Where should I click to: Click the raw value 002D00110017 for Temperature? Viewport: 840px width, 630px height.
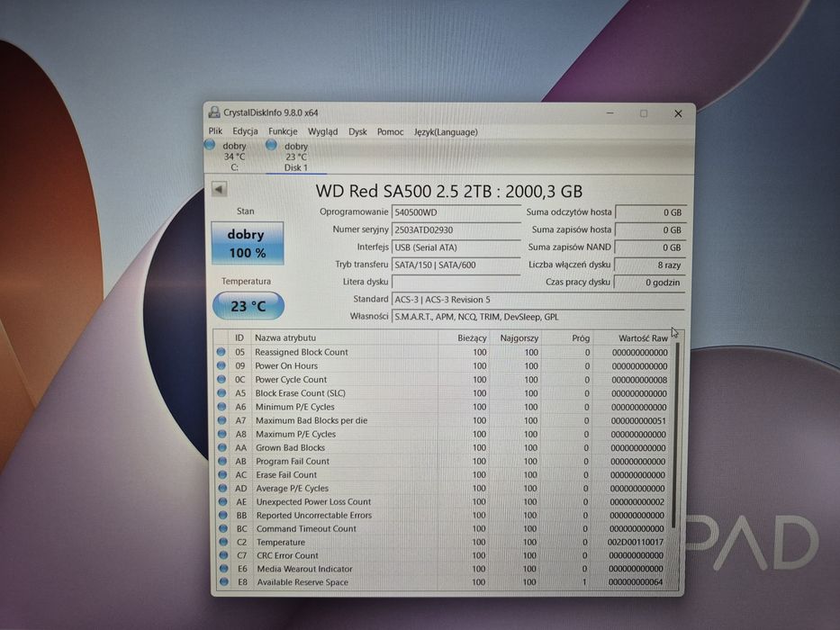point(636,542)
